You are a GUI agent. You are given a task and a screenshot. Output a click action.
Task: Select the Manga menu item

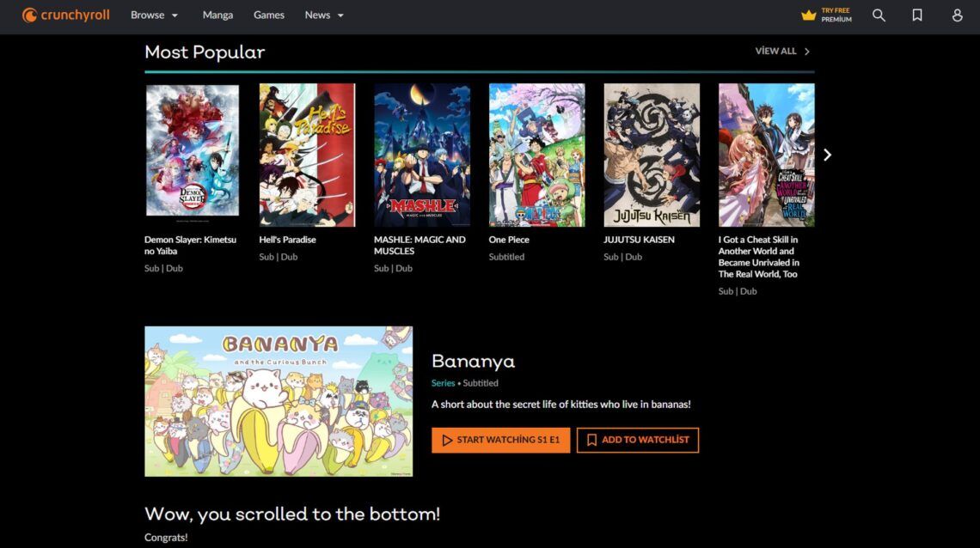tap(217, 15)
